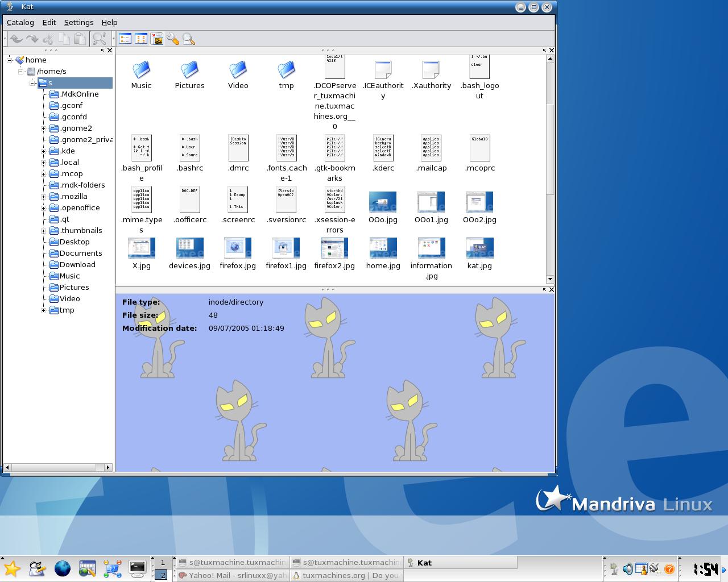Expand the .kde folder tree node
The image size is (728, 582).
click(44, 151)
